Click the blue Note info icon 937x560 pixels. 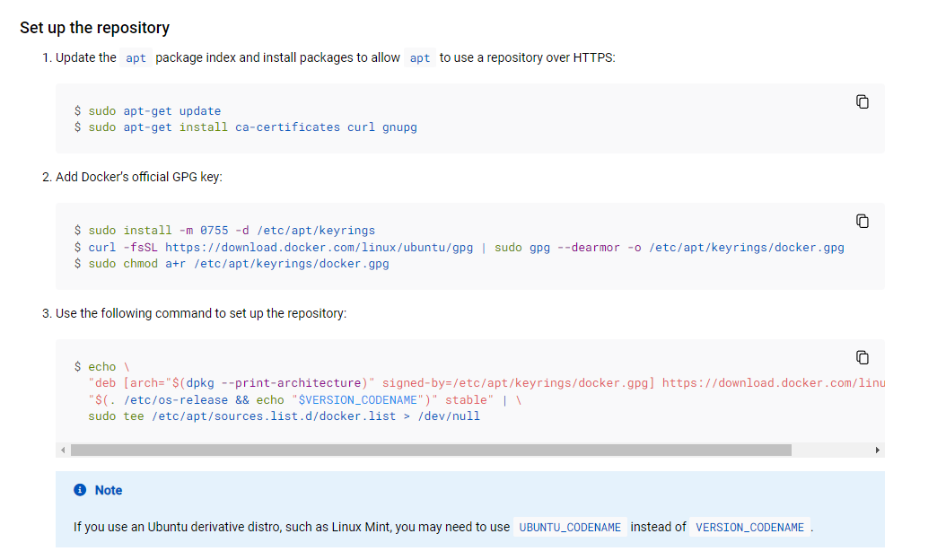coord(80,490)
